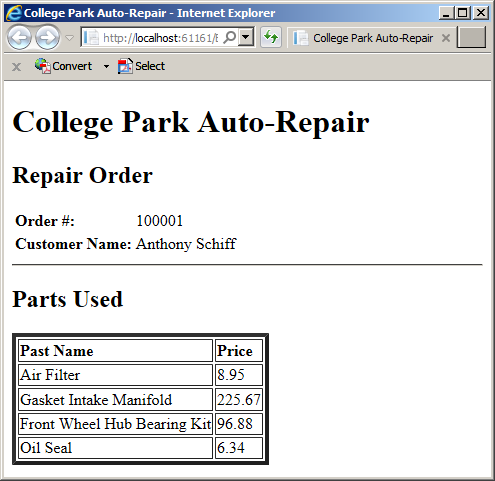
Task: Open a new blank tab
Action: coord(471,37)
